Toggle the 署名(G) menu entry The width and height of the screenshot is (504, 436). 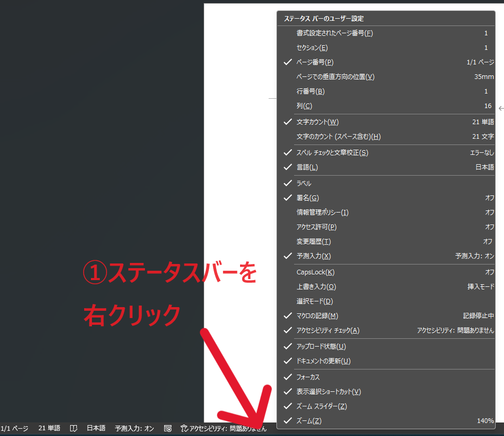(x=386, y=198)
